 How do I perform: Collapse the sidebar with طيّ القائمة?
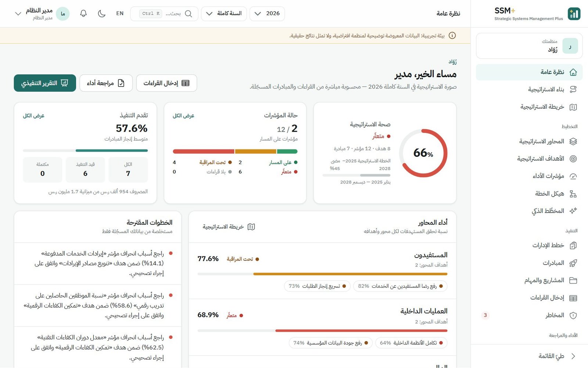[x=529, y=356]
